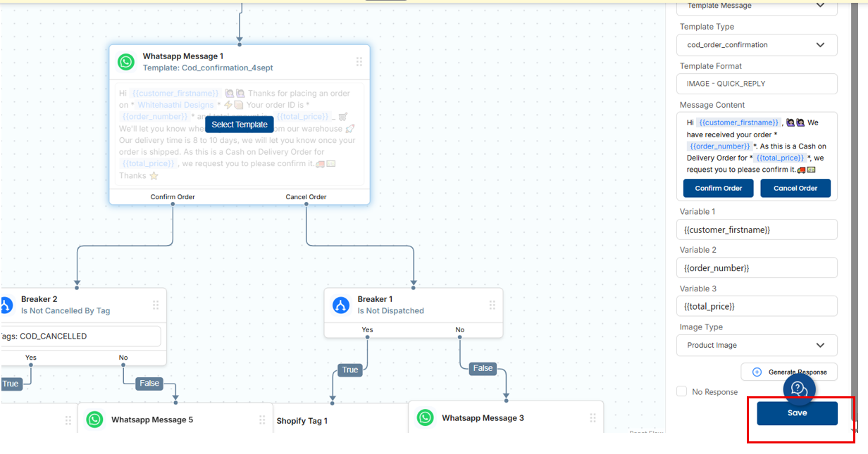Open the Template Message dropdown
868x454 pixels.
click(757, 6)
